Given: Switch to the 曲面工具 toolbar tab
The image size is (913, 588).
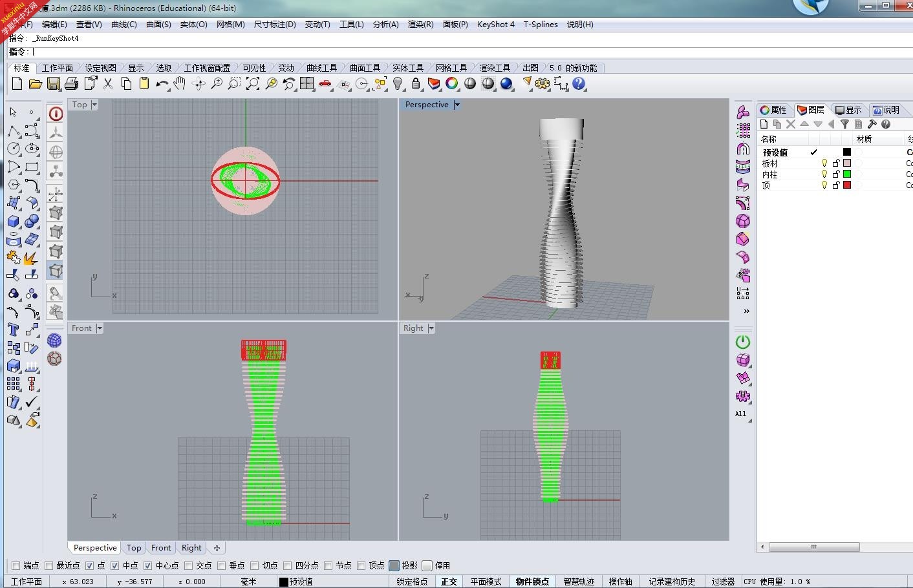Looking at the screenshot, I should pyautogui.click(x=365, y=68).
